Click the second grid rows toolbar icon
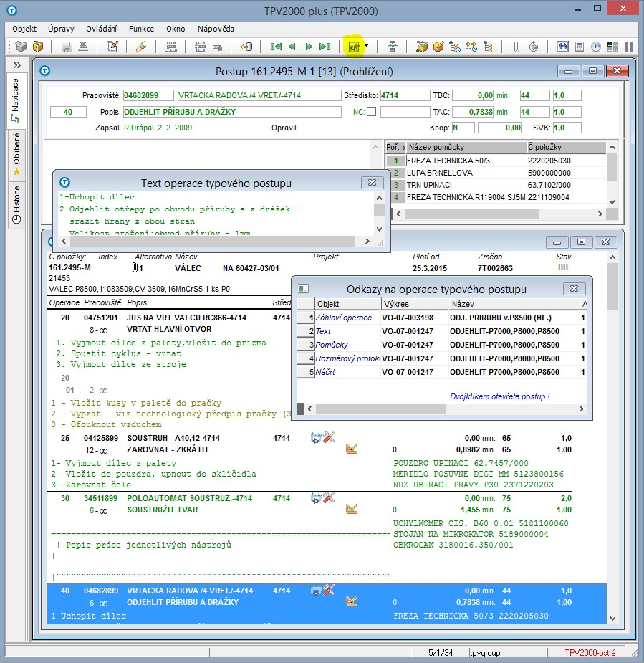The image size is (644, 663). [x=201, y=47]
